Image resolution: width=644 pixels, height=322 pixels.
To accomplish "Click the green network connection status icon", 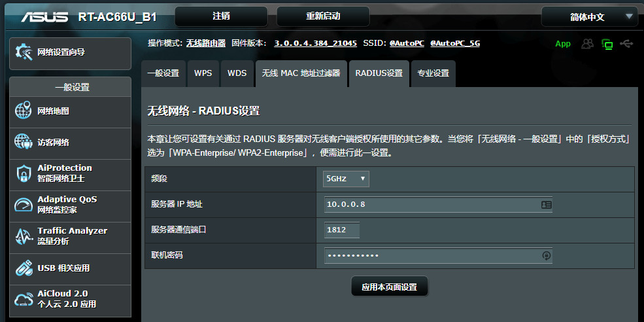I will tap(607, 44).
